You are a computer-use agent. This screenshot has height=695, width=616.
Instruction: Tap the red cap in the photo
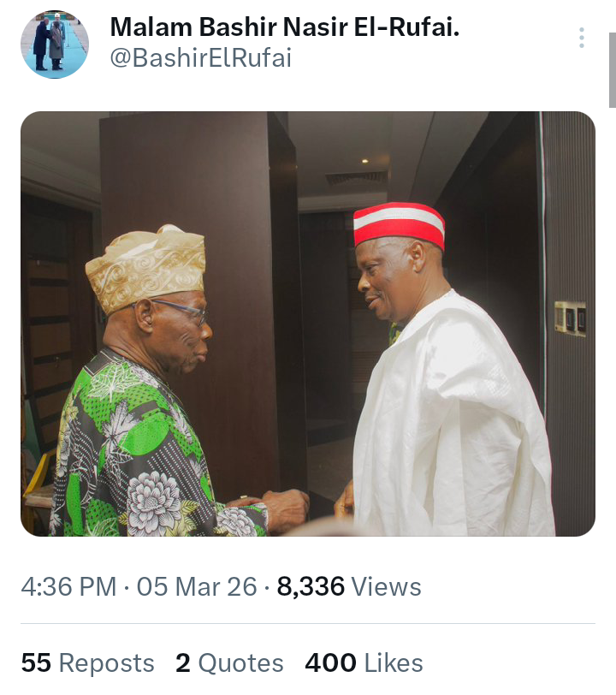[x=400, y=224]
